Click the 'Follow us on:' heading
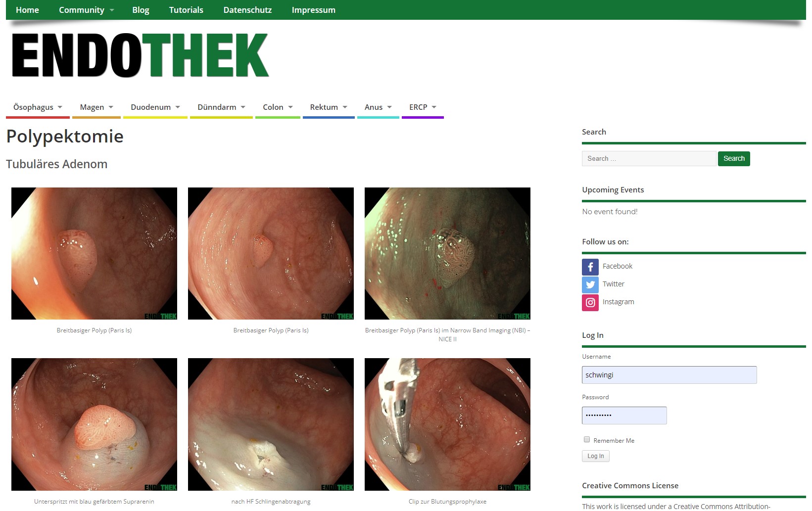This screenshot has height=511, width=812. pyautogui.click(x=605, y=242)
